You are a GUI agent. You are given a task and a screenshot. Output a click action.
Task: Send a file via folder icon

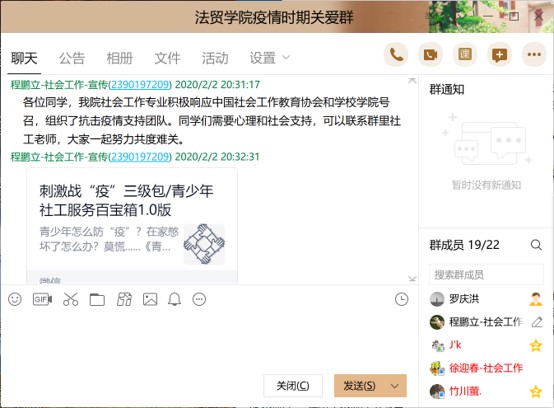click(x=97, y=300)
